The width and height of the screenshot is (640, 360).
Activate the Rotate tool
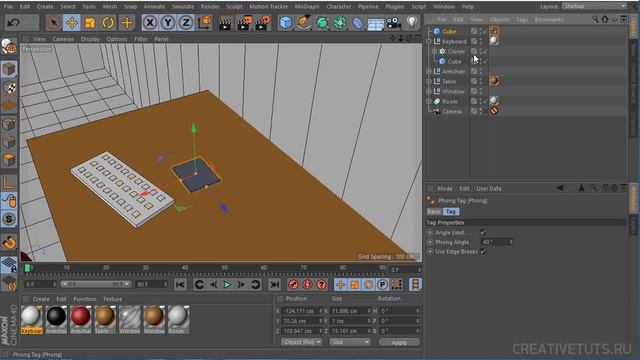tap(108, 22)
